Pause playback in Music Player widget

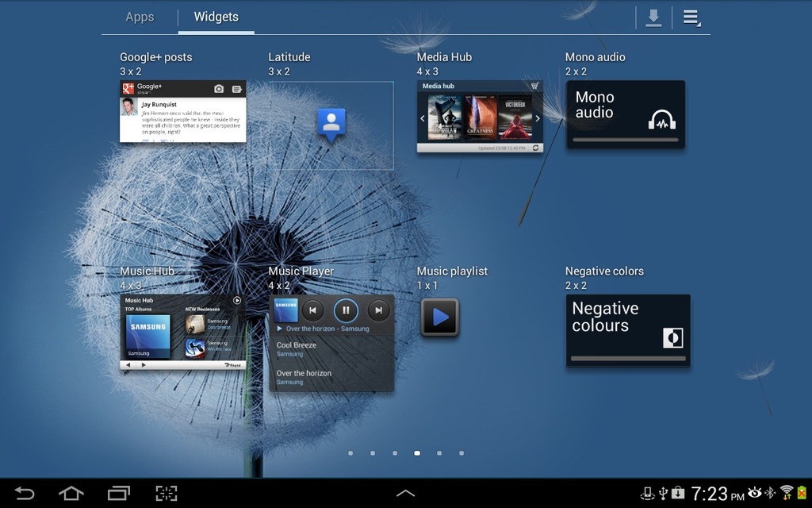point(346,310)
